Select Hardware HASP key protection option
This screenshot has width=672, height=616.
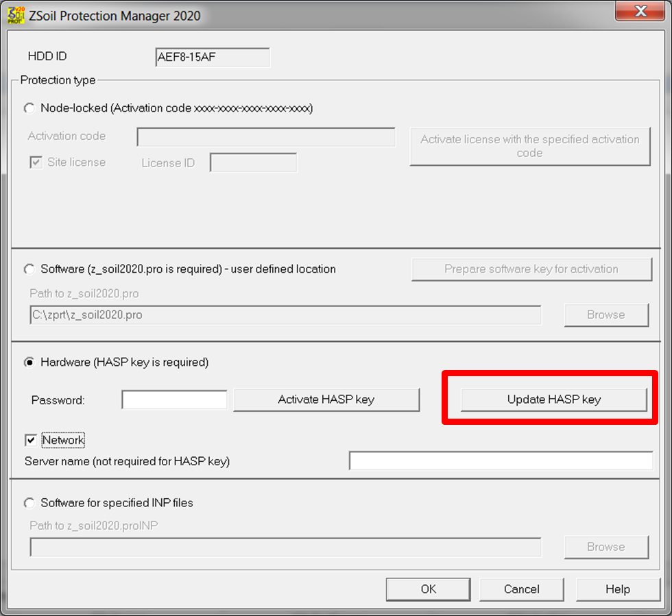[29, 362]
